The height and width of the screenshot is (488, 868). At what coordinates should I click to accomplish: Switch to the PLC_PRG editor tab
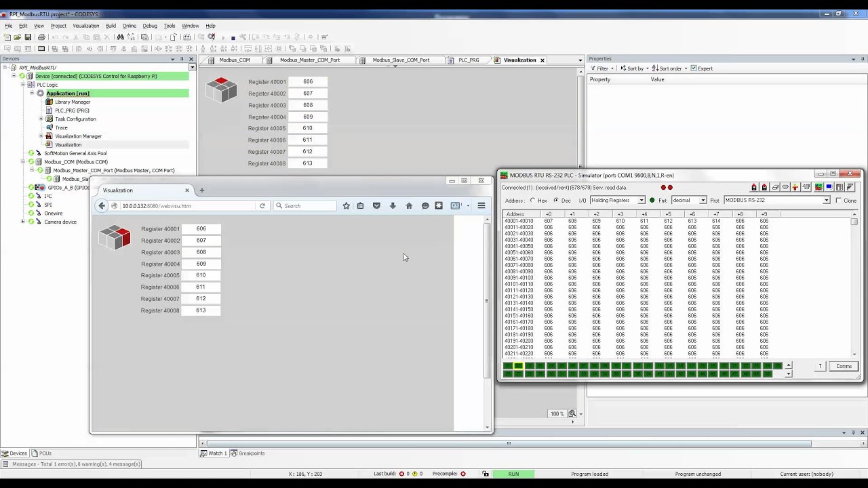click(x=469, y=60)
